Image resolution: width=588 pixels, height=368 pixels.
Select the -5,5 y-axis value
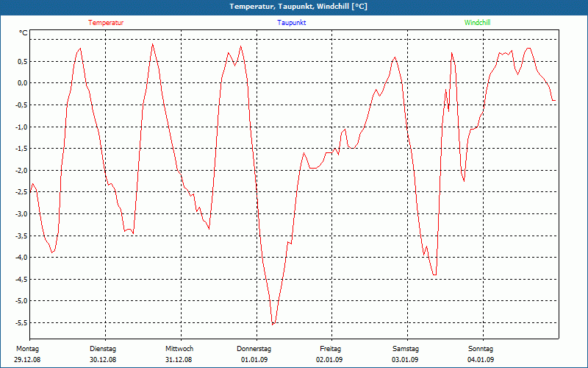click(x=21, y=323)
